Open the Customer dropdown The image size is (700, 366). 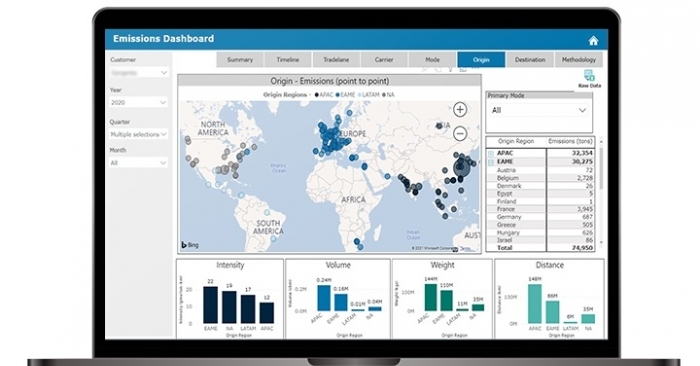click(139, 72)
